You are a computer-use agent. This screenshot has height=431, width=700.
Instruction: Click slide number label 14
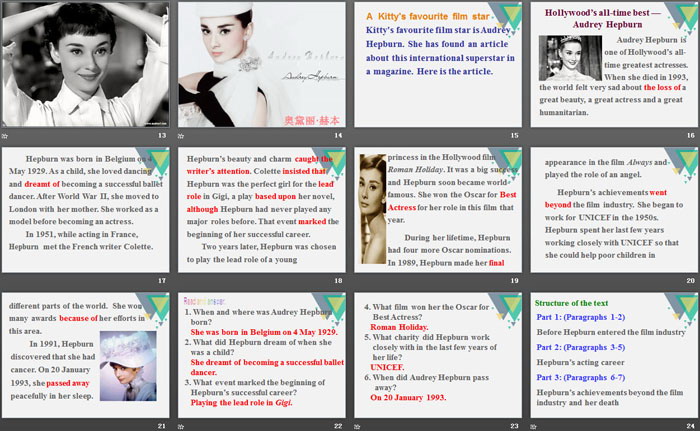tap(338, 135)
